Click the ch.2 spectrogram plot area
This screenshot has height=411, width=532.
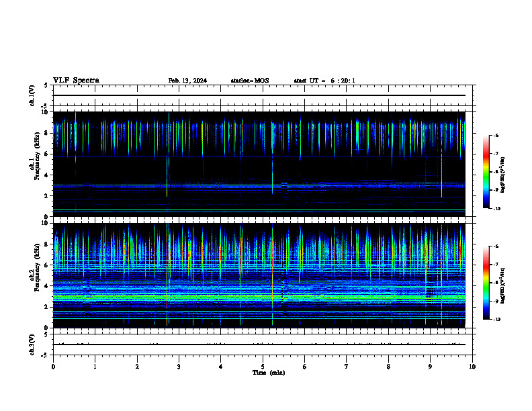(x=259, y=275)
